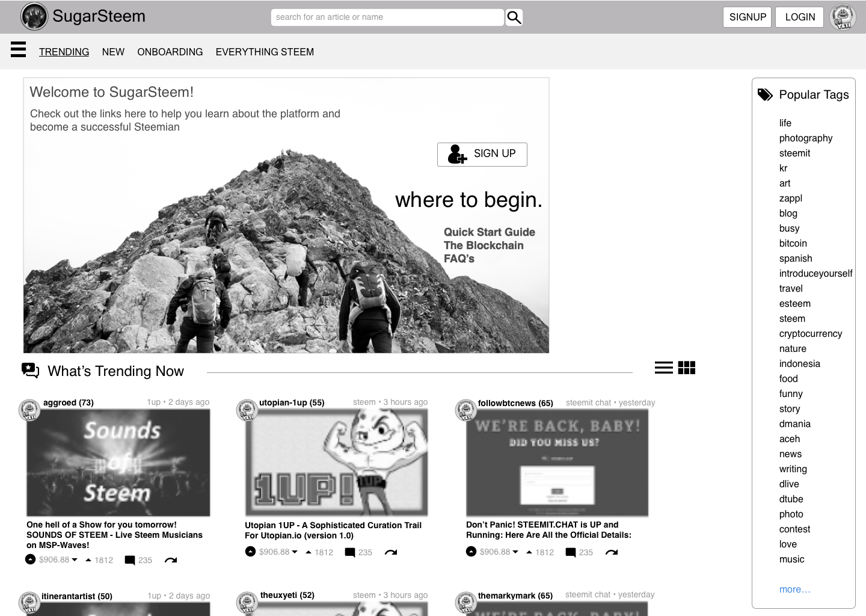Open comments on the aggroed post
This screenshot has width=866, height=616.
point(130,560)
